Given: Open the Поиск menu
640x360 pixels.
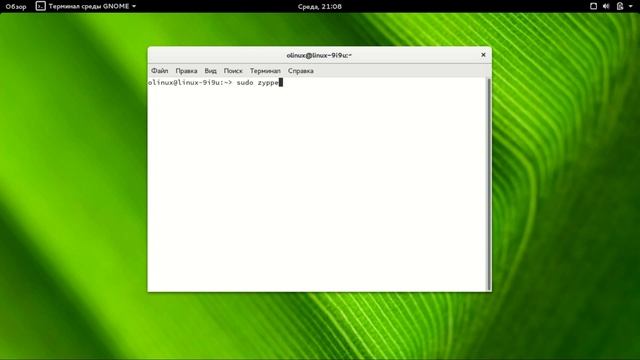Looking at the screenshot, I should pos(233,71).
